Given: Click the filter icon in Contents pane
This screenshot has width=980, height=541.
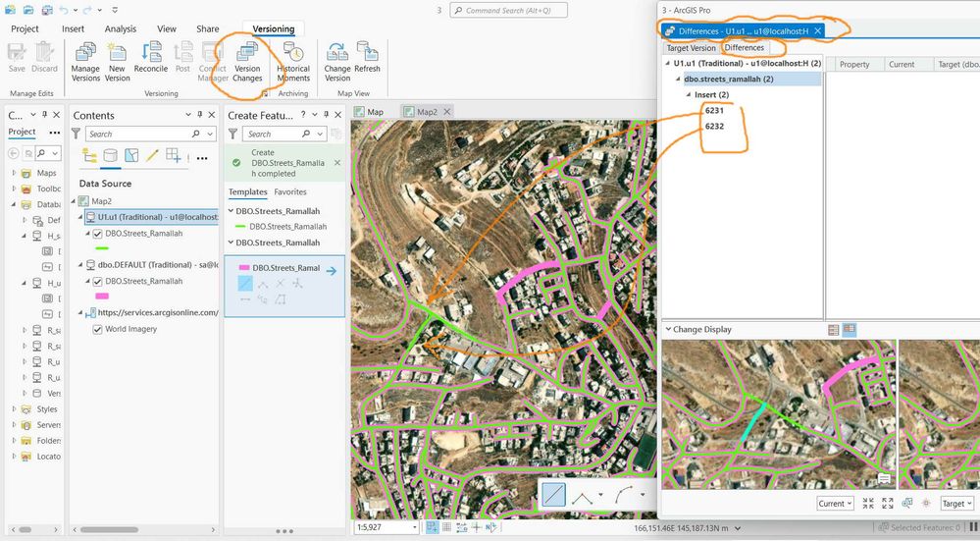Looking at the screenshot, I should click(x=76, y=134).
